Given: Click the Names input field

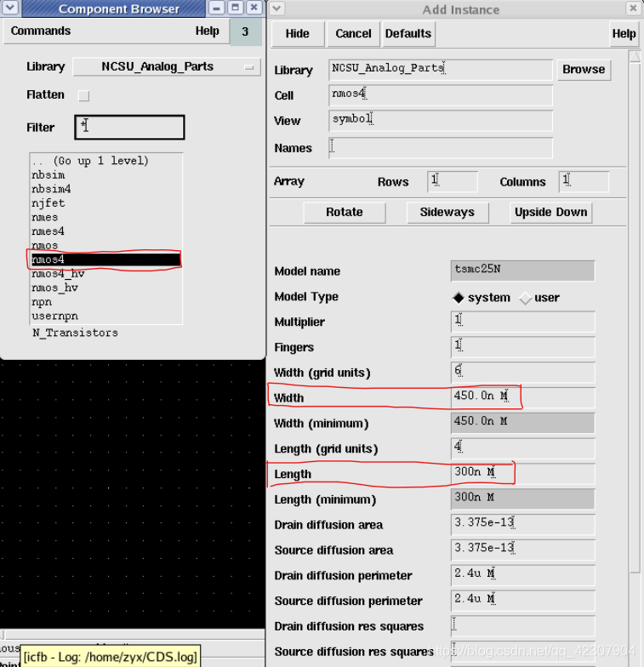Looking at the screenshot, I should [441, 148].
